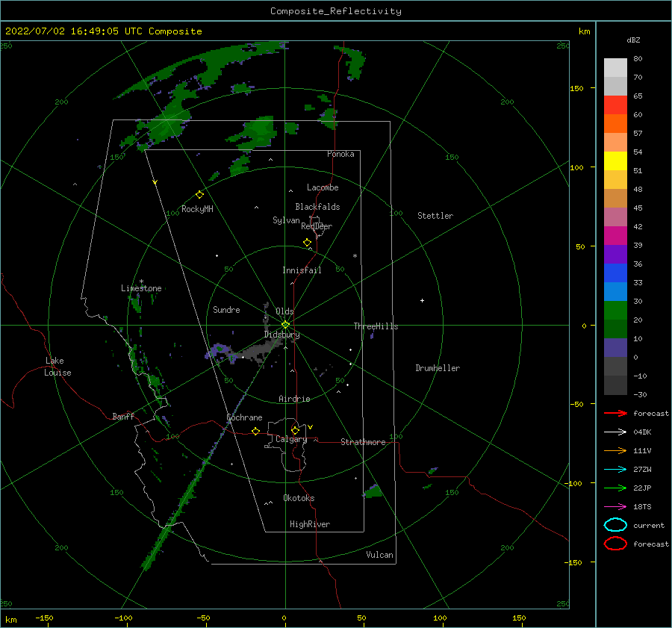Click the white plus marker west of Stettler's longitude

click(422, 300)
